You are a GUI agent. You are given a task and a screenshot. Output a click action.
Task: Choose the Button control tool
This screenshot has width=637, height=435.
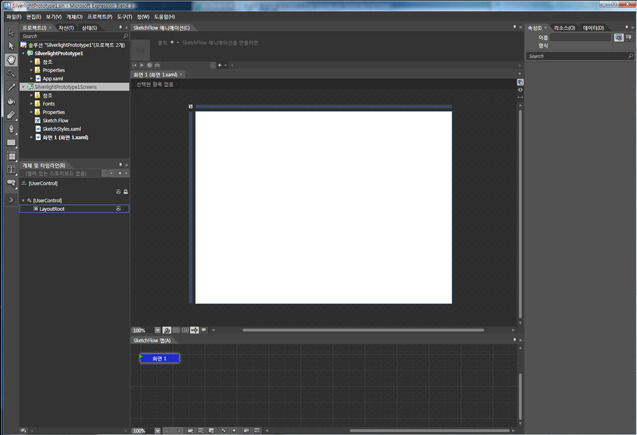point(11,184)
